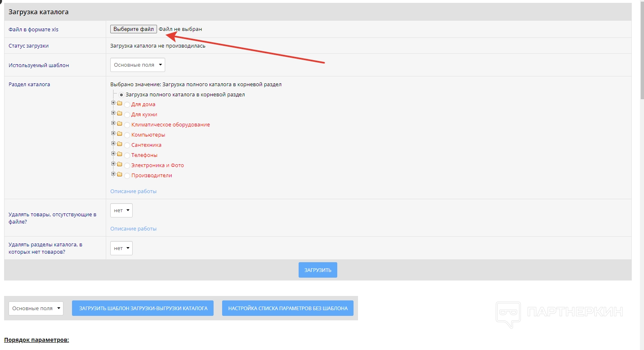Screen dimensions: 644x350
Task: Select the Компьютеры radio button
Action: pyautogui.click(x=127, y=135)
